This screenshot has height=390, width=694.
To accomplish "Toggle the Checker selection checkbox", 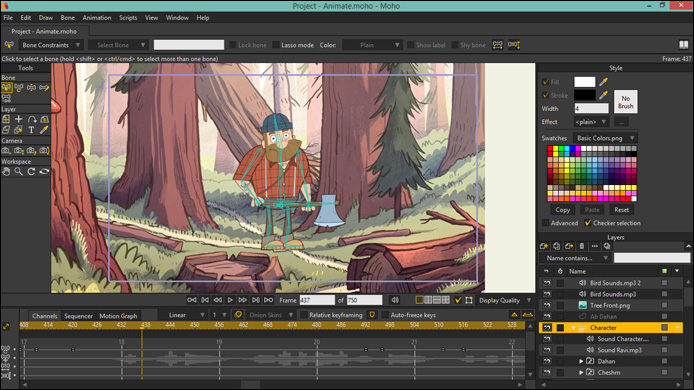I will tap(588, 223).
